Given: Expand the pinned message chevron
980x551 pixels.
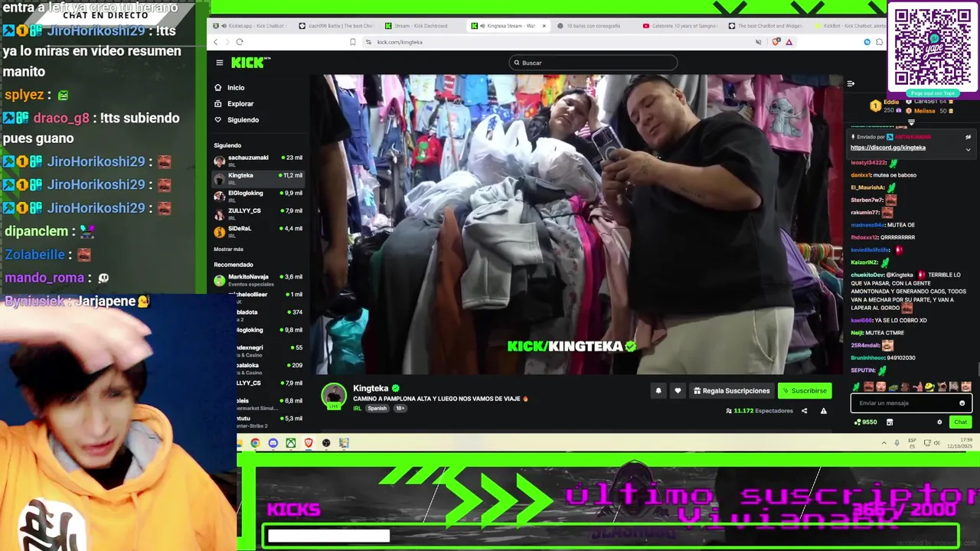Looking at the screenshot, I should (x=968, y=149).
